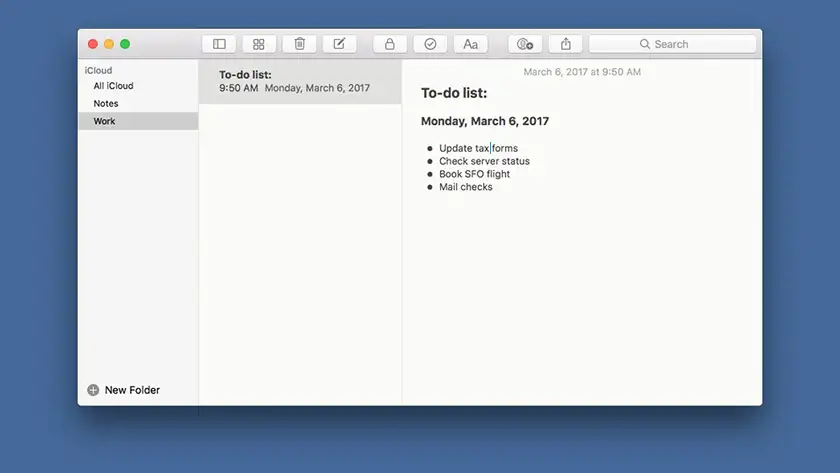Insert a checklist with the checkmark icon
This screenshot has width=840, height=473.
pyautogui.click(x=430, y=44)
